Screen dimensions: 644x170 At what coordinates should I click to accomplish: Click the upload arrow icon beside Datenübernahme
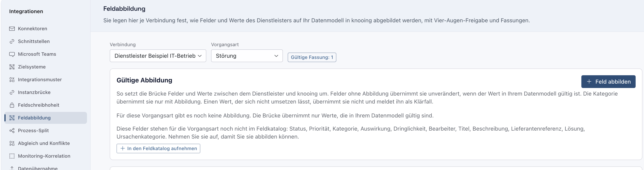pos(12,168)
